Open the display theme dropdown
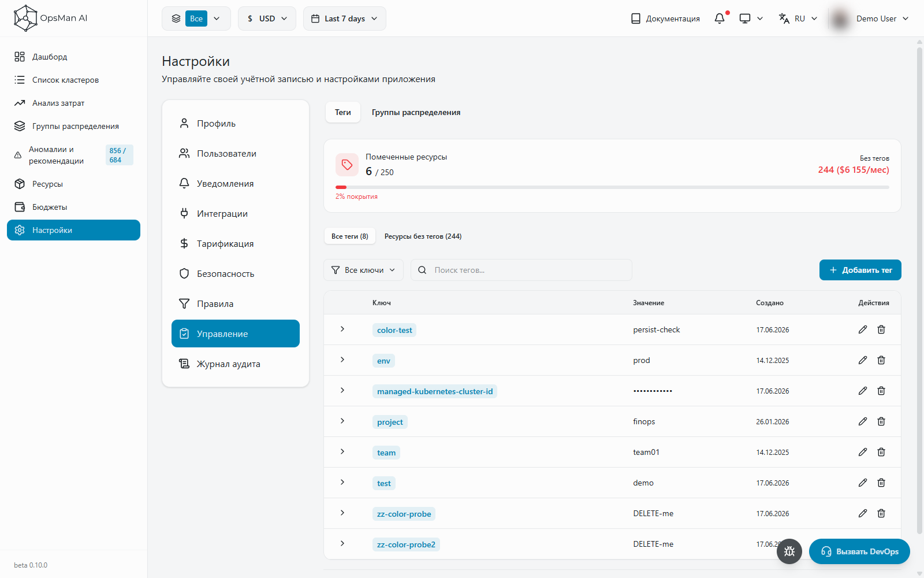 751,18
